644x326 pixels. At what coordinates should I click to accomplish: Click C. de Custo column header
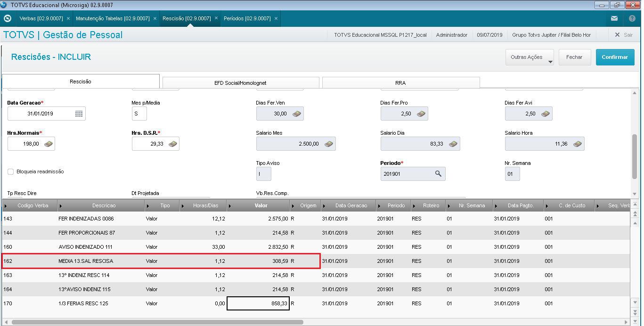[569, 206]
